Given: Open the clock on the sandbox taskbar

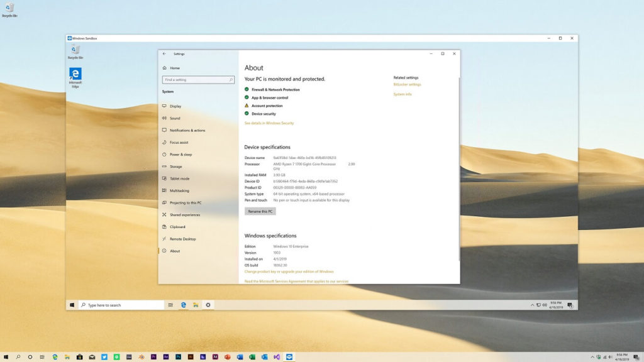Looking at the screenshot, I should pos(556,305).
